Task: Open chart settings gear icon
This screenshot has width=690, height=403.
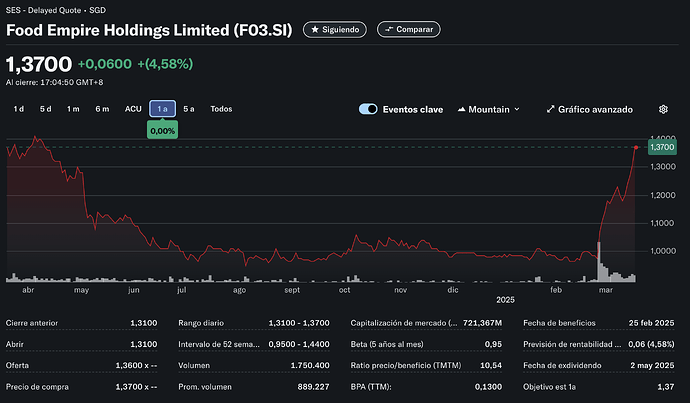Action: click(663, 109)
